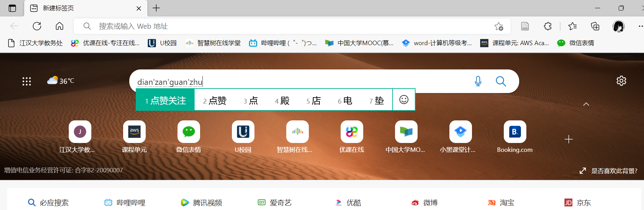Open the page settings gear

coord(621,81)
